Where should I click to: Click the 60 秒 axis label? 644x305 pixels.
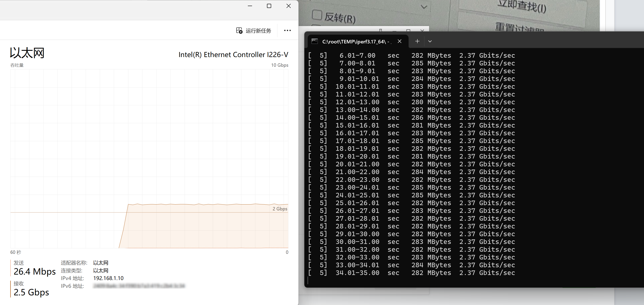point(16,252)
